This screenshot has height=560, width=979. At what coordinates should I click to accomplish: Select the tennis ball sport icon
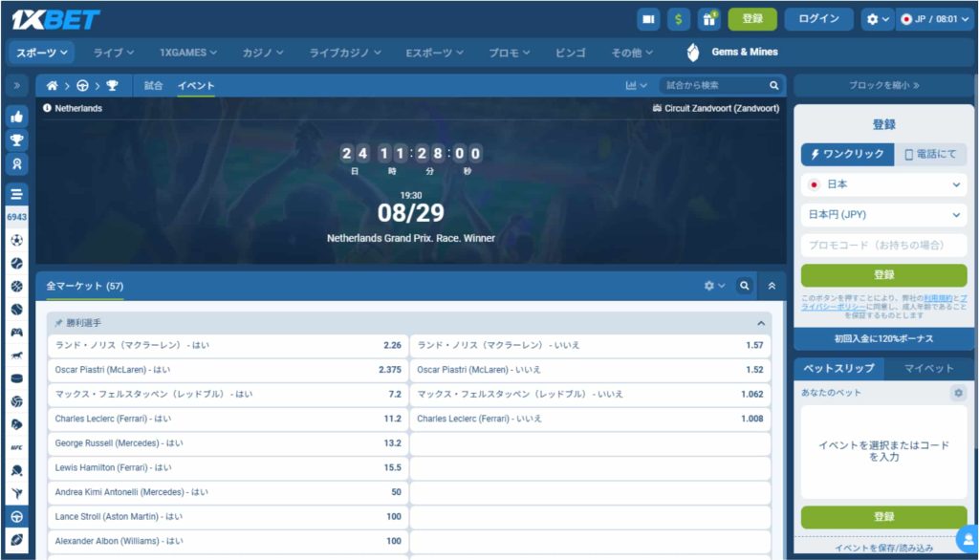[x=17, y=264]
